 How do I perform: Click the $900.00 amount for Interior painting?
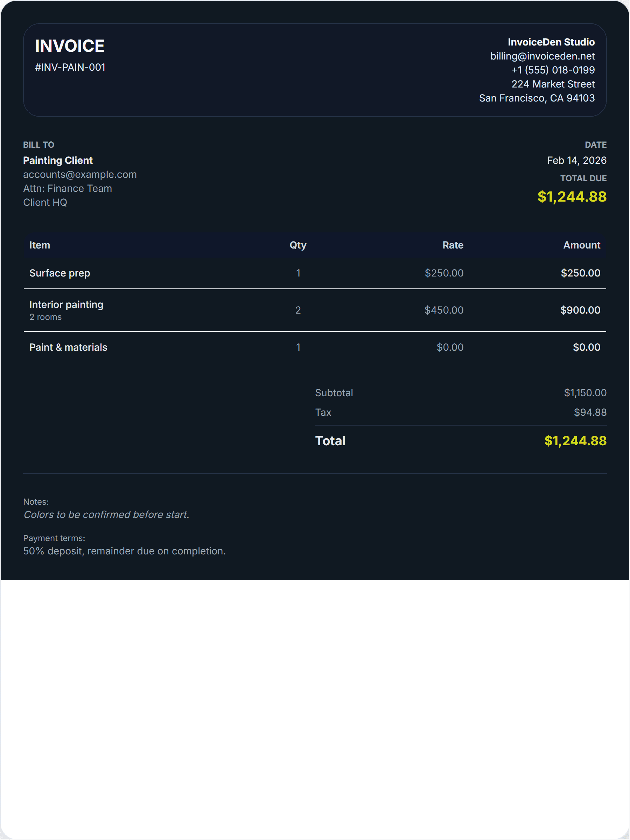580,310
